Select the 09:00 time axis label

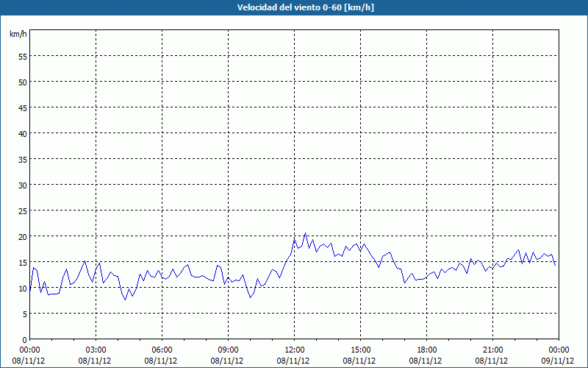(x=228, y=350)
